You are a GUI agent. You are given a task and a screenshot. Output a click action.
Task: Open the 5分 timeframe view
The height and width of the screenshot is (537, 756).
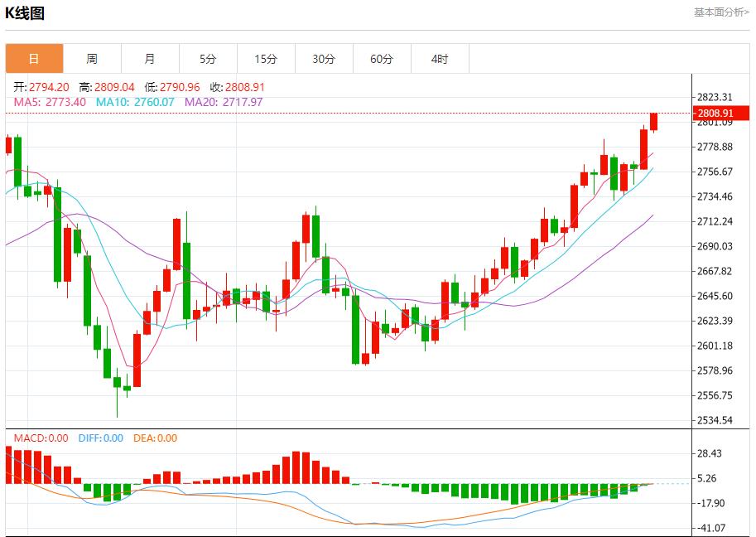[208, 59]
